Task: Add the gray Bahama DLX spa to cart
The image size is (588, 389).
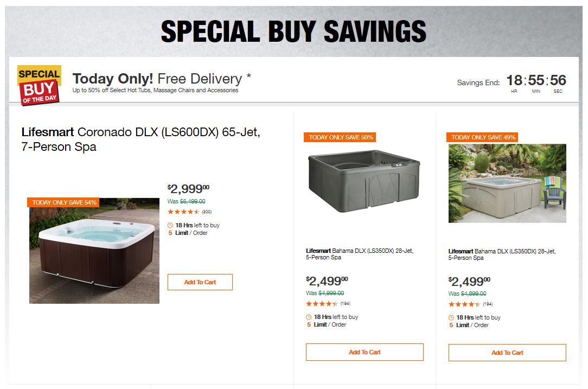Action: [365, 352]
